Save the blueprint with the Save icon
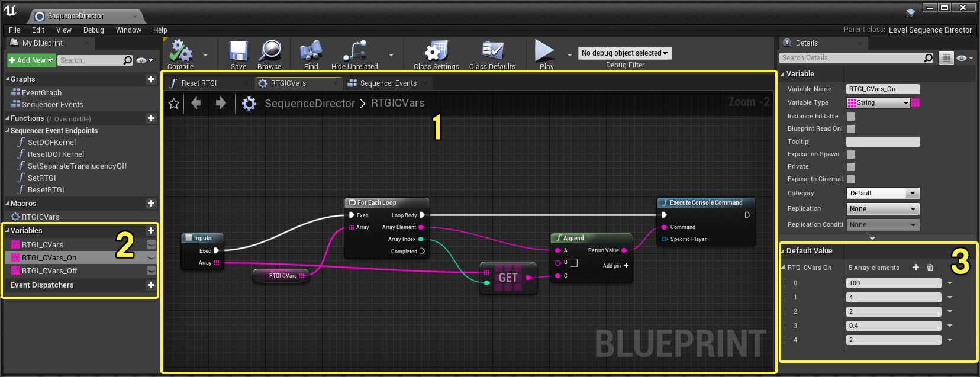The image size is (980, 377). (x=238, y=51)
